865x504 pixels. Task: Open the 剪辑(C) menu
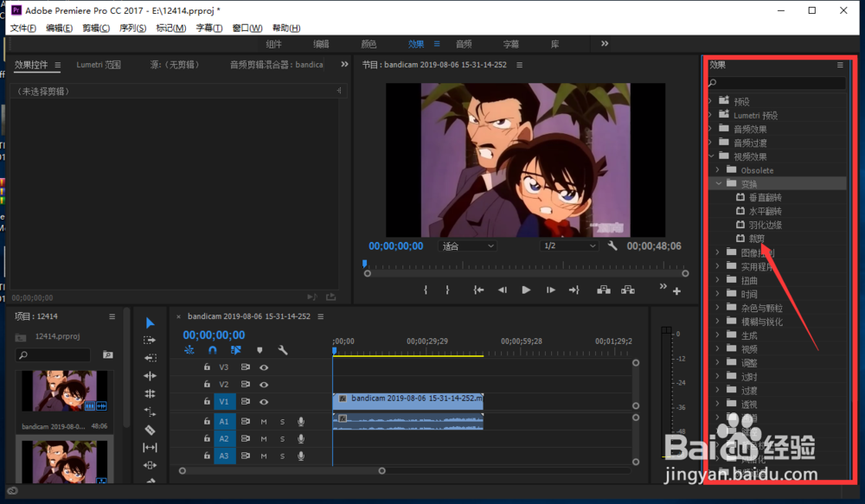pos(96,29)
